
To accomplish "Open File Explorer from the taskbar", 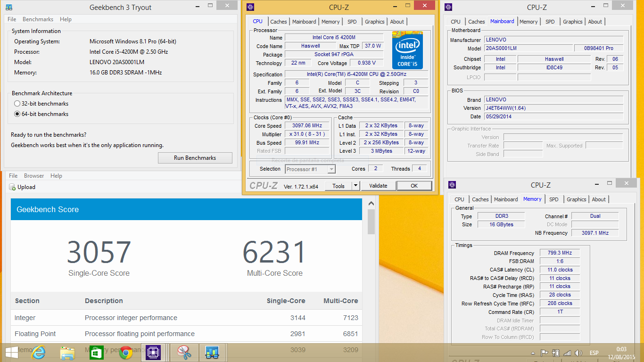I will (x=67, y=352).
